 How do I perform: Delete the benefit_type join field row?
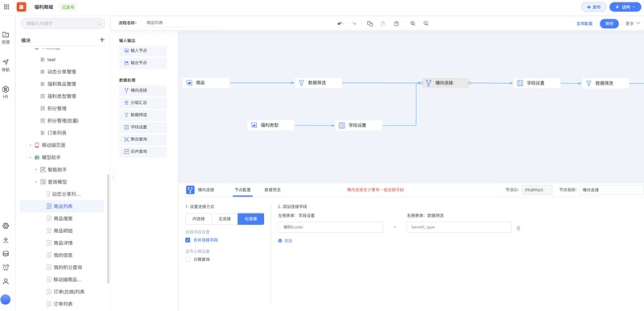click(x=518, y=227)
